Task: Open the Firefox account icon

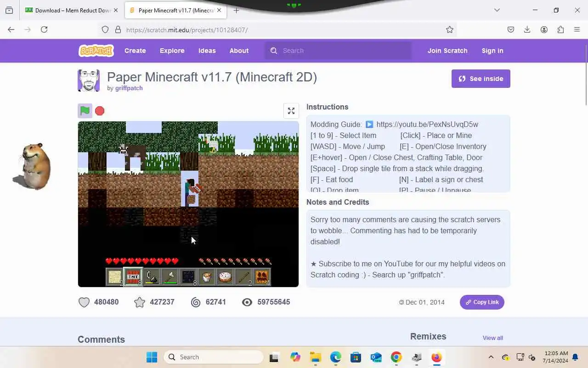Action: click(544, 29)
